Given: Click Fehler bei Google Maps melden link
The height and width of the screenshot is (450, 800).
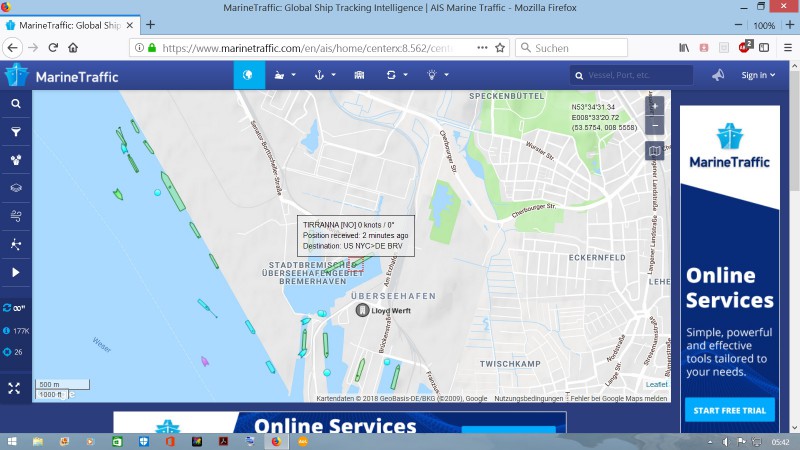Looking at the screenshot, I should 618,398.
